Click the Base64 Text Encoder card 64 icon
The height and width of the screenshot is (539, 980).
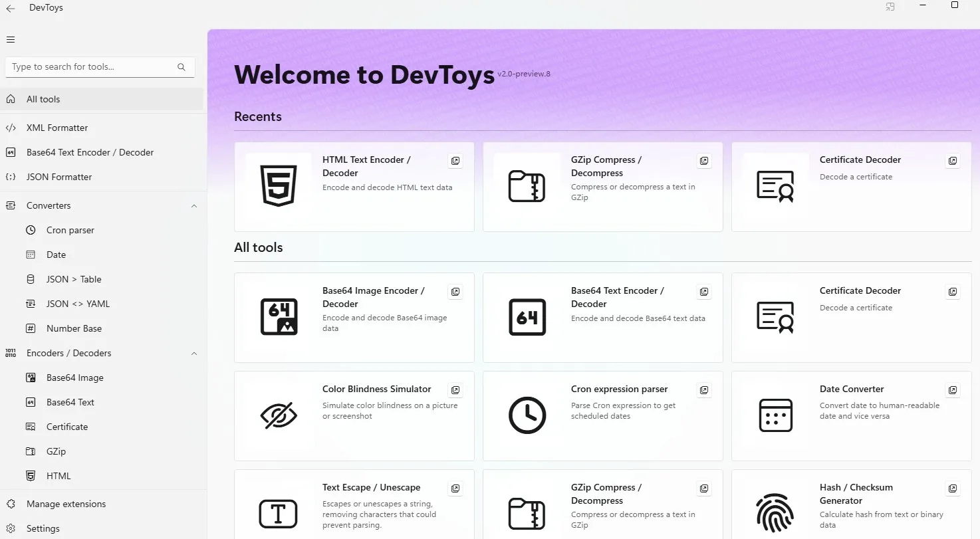tap(527, 317)
